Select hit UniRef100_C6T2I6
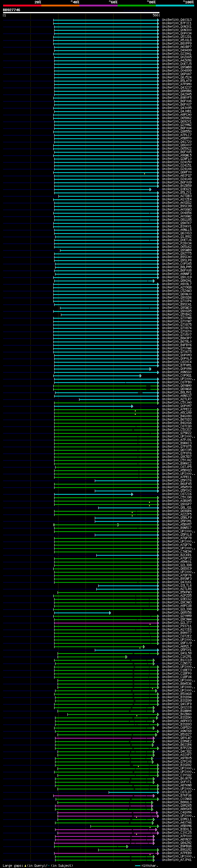The width and height of the screenshot is (197, 868). pyautogui.click(x=177, y=494)
